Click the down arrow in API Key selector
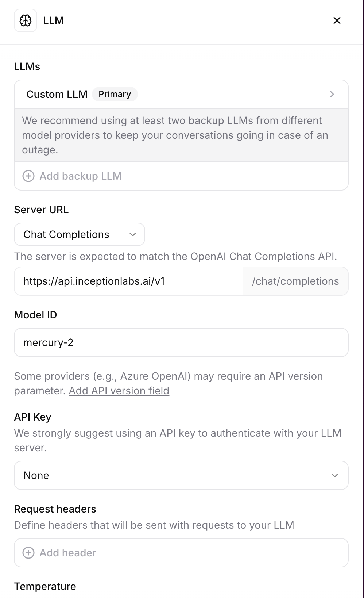Viewport: 364px width, 598px height. click(335, 475)
